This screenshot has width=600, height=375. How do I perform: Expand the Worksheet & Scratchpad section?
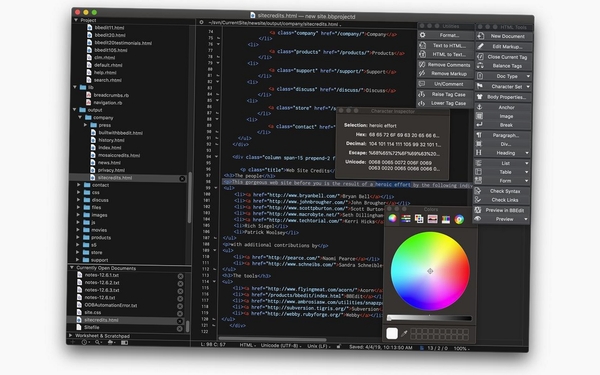point(70,336)
